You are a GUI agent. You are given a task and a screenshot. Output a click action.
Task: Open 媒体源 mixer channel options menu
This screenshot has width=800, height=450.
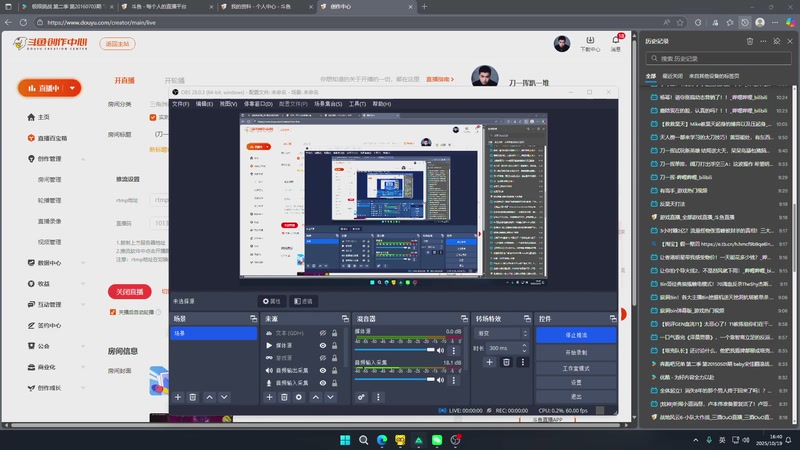(x=454, y=351)
